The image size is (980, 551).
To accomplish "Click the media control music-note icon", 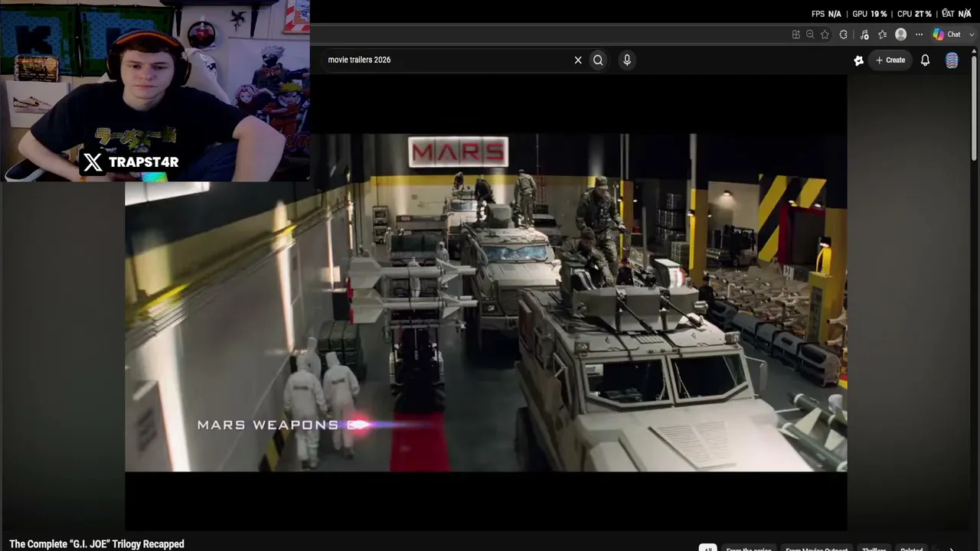I will 864,34.
